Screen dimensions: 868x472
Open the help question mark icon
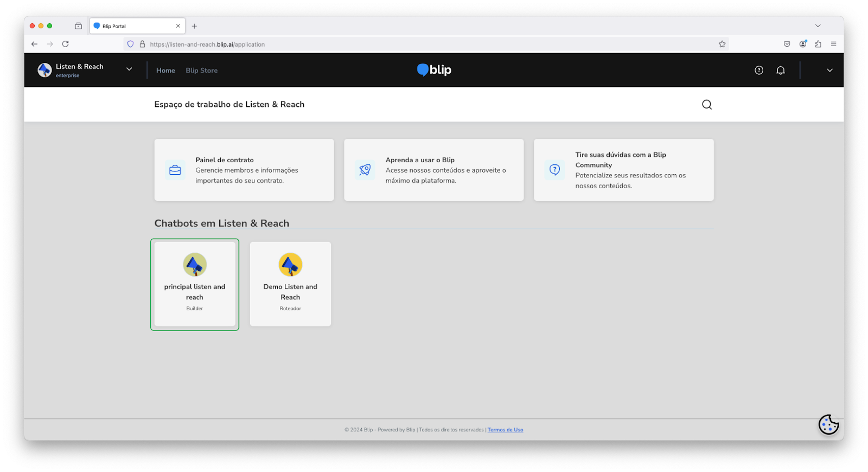[759, 70]
